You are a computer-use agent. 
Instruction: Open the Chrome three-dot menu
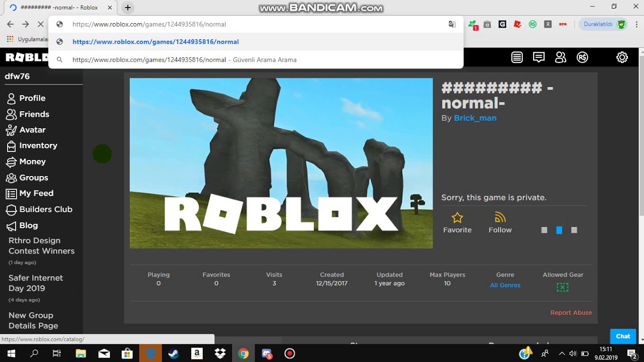pyautogui.click(x=635, y=24)
